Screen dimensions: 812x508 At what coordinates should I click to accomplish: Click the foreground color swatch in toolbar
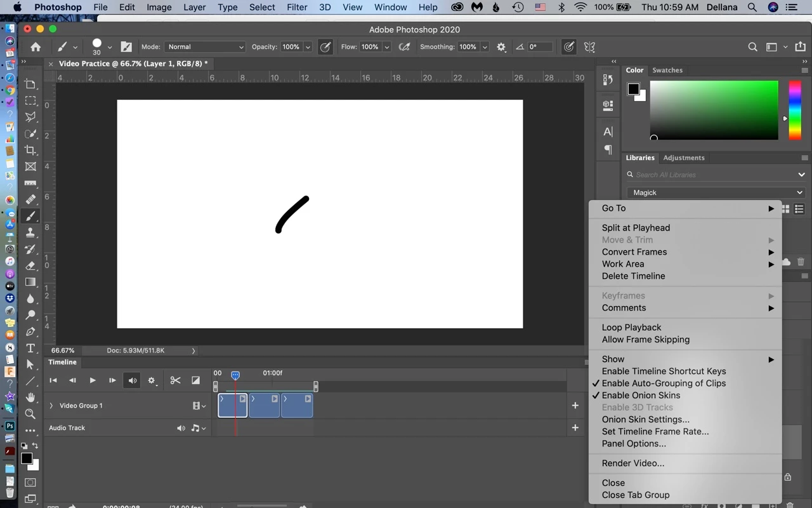coord(27,458)
